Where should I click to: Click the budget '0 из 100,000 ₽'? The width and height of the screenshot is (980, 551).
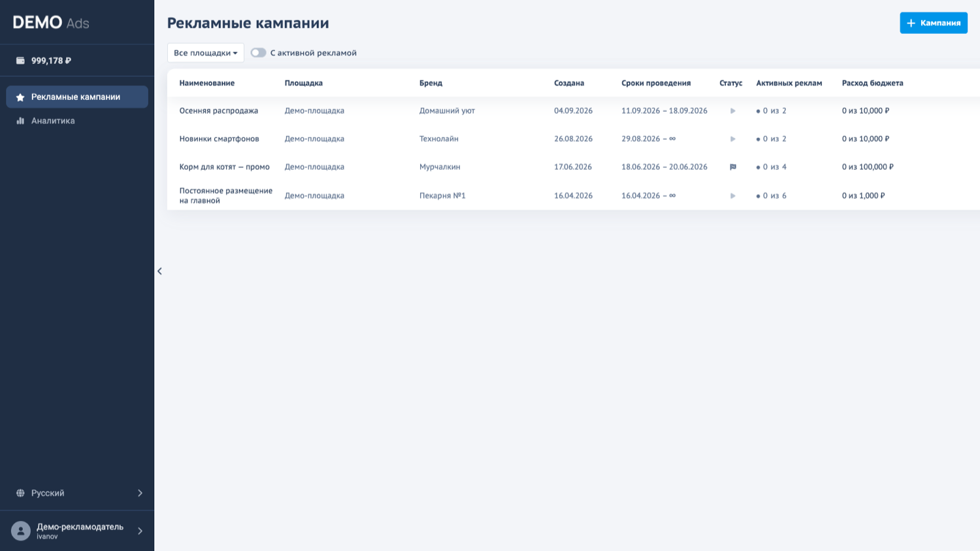(868, 167)
